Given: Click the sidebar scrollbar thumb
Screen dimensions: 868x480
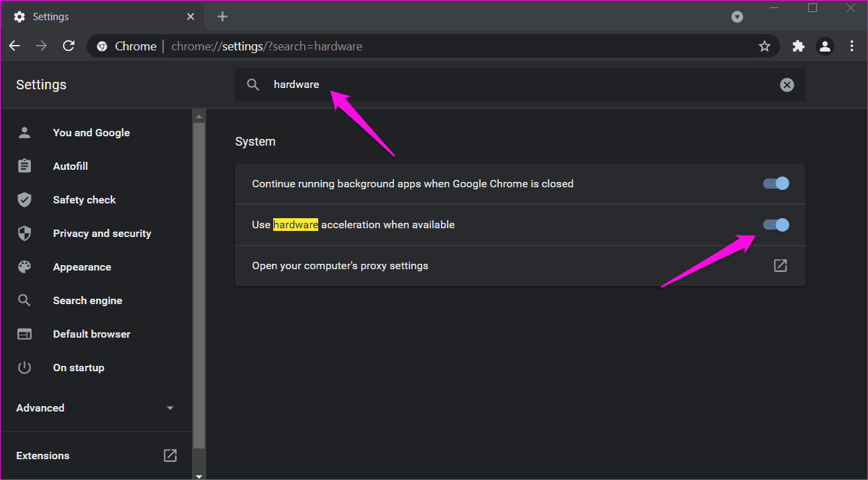Looking at the screenshot, I should (x=199, y=285).
